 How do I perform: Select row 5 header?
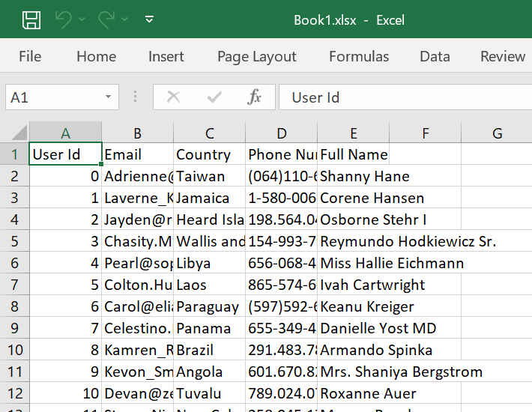point(15,242)
